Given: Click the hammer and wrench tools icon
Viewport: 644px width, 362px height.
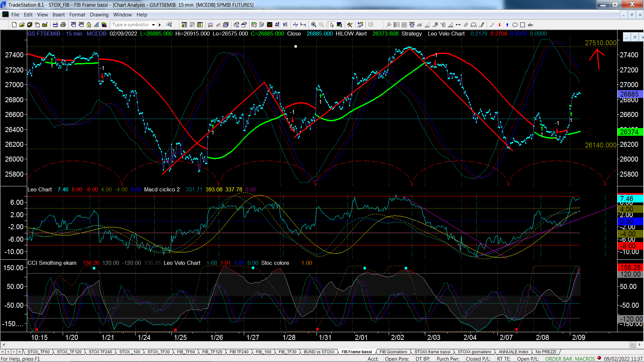Looking at the screenshot, I should point(350,25).
